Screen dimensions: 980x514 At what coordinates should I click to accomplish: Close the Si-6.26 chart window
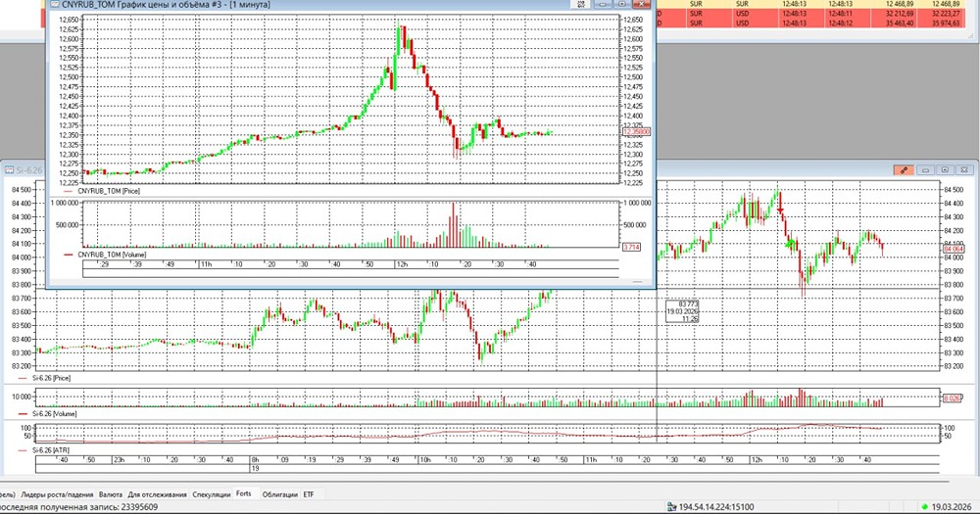coord(964,170)
